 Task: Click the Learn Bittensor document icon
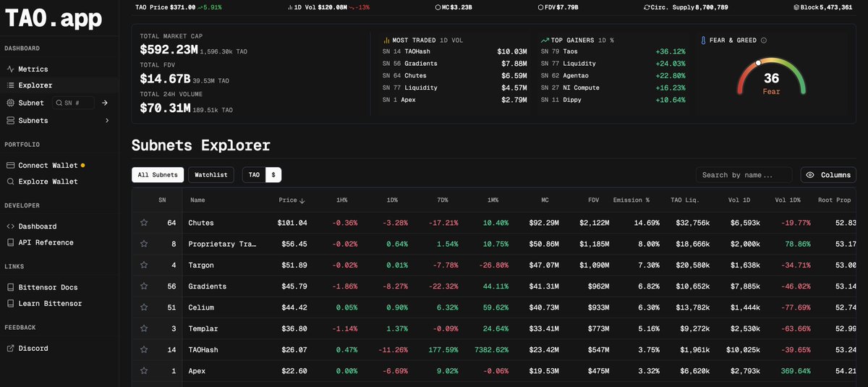click(x=10, y=303)
